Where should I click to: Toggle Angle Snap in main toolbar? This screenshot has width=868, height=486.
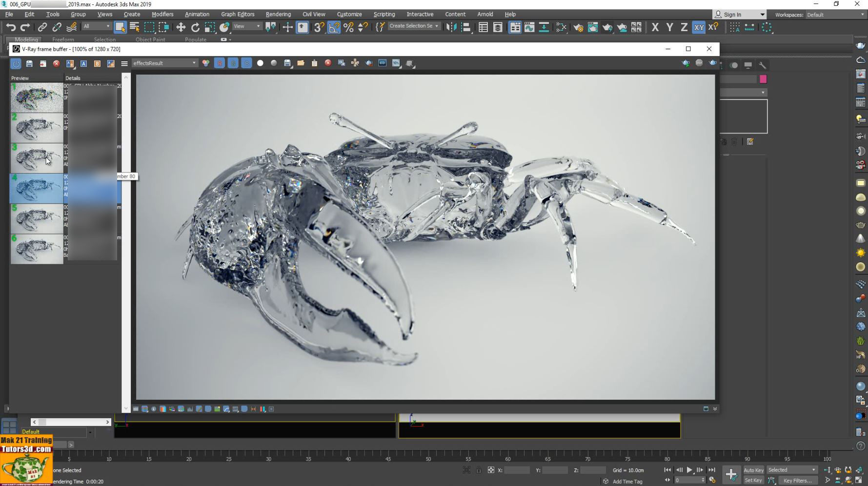334,27
